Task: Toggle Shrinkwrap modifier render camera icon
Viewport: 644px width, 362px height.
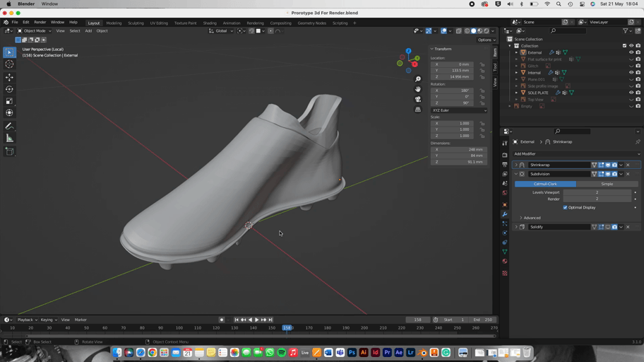Action: (615, 165)
